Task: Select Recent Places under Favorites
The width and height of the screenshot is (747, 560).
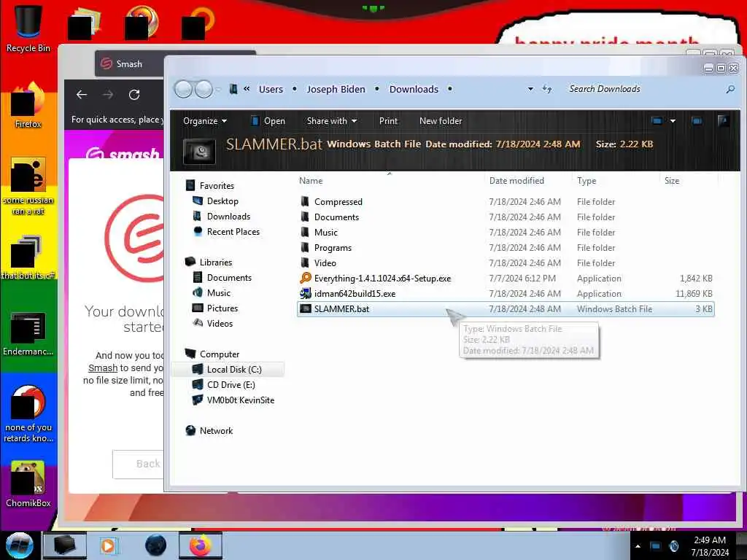Action: (233, 231)
